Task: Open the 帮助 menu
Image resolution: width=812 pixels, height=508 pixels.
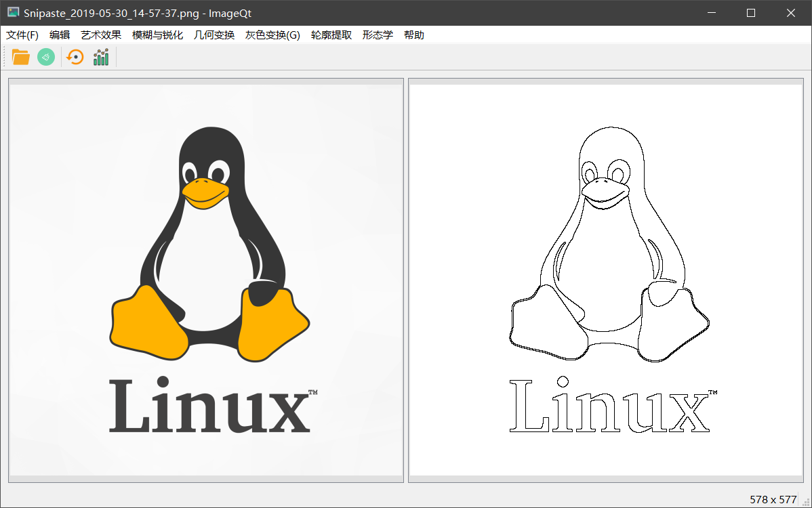Action: click(413, 35)
